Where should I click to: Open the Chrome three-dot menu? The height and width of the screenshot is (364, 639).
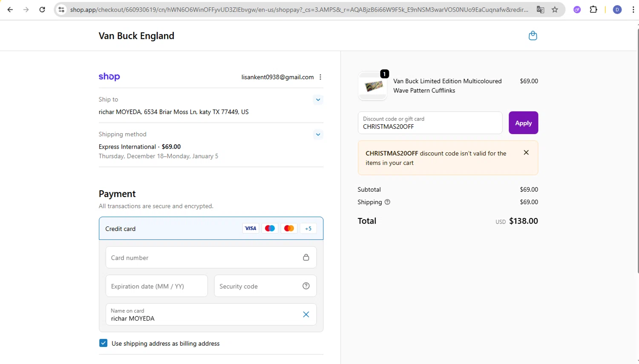(x=633, y=9)
